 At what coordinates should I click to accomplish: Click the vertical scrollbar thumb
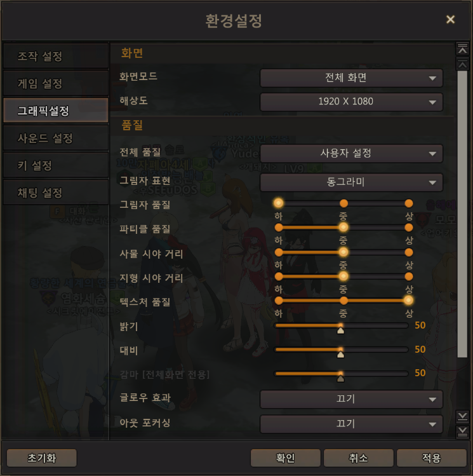point(462,214)
